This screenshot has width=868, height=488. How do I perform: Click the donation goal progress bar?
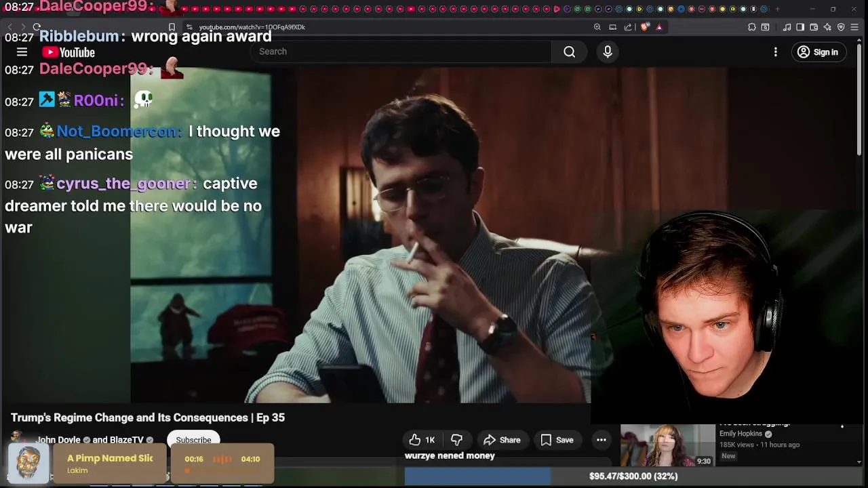632,476
